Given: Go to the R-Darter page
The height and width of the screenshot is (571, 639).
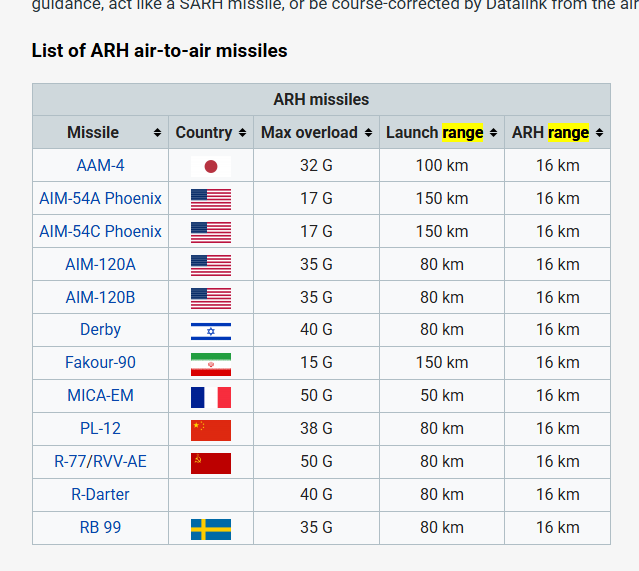Looking at the screenshot, I should click(100, 494).
